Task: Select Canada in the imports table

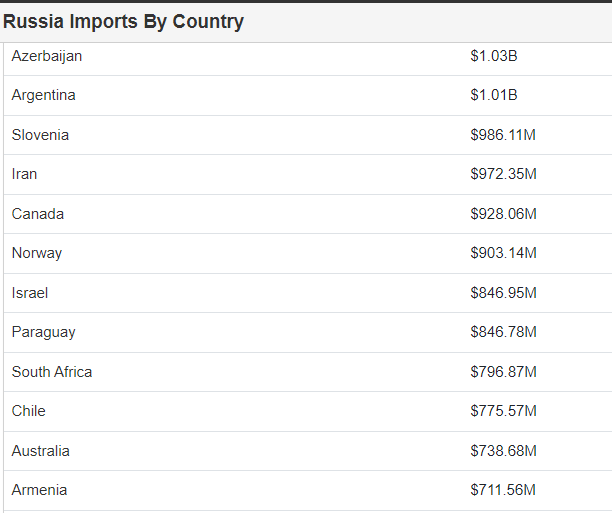Action: tap(37, 214)
